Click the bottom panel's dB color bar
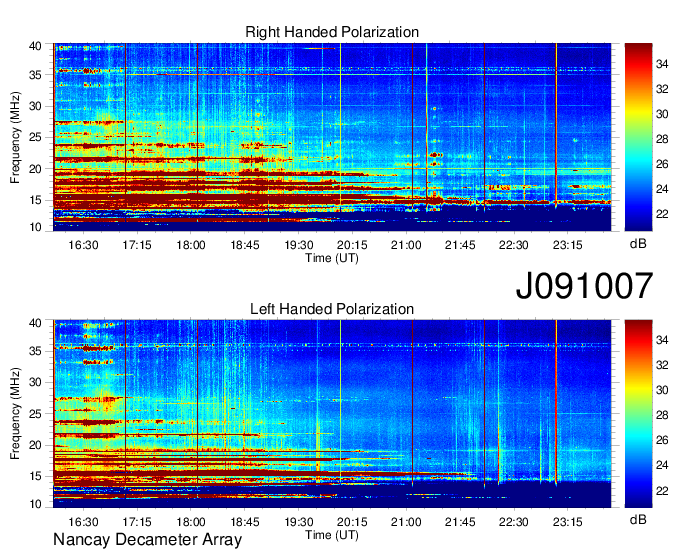 [638, 414]
